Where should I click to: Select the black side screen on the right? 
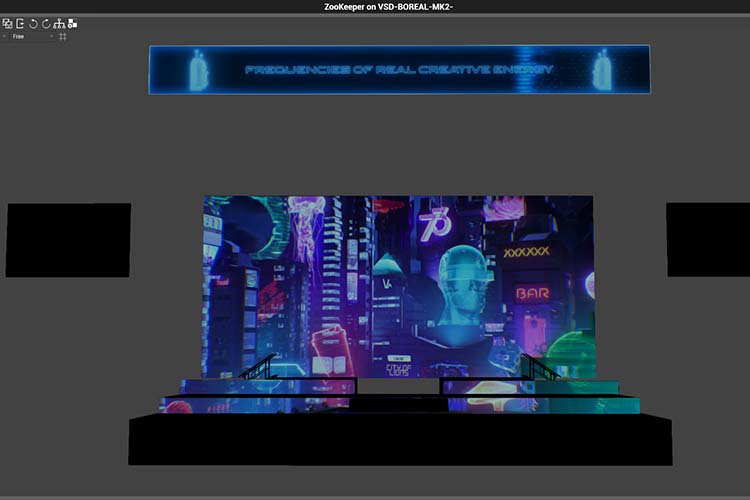click(x=708, y=239)
